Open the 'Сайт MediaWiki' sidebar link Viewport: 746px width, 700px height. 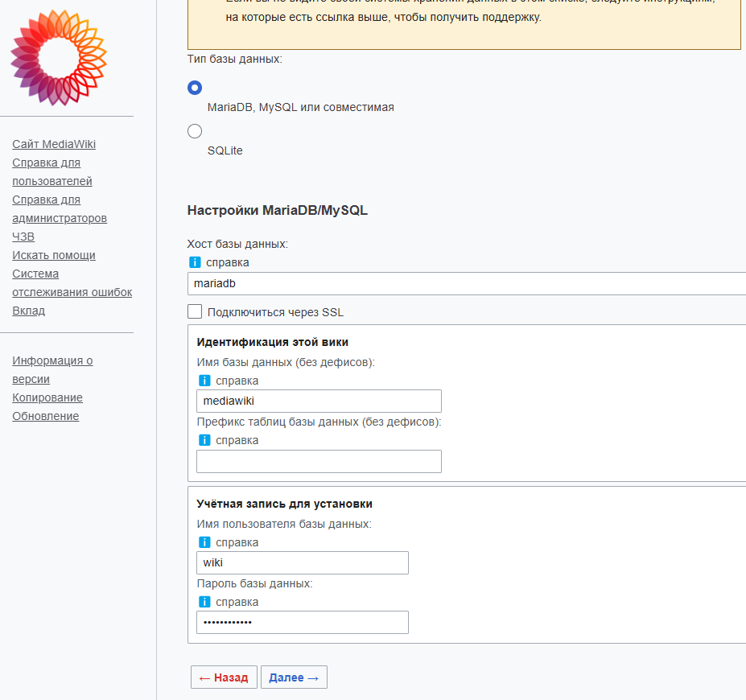tap(54, 144)
